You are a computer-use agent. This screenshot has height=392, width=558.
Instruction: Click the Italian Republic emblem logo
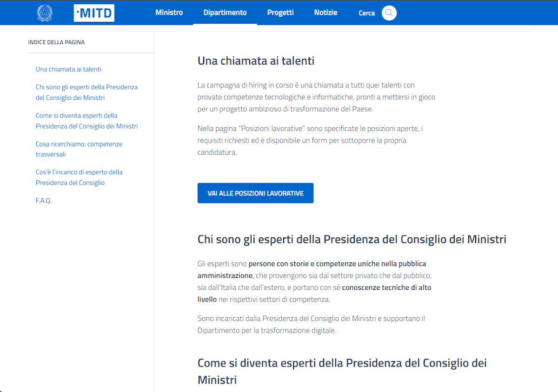pyautogui.click(x=45, y=13)
